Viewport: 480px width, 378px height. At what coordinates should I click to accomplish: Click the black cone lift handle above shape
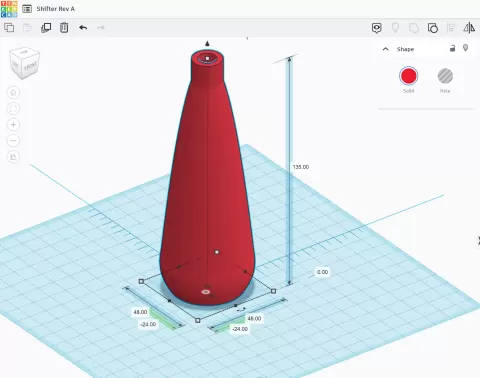[x=207, y=43]
